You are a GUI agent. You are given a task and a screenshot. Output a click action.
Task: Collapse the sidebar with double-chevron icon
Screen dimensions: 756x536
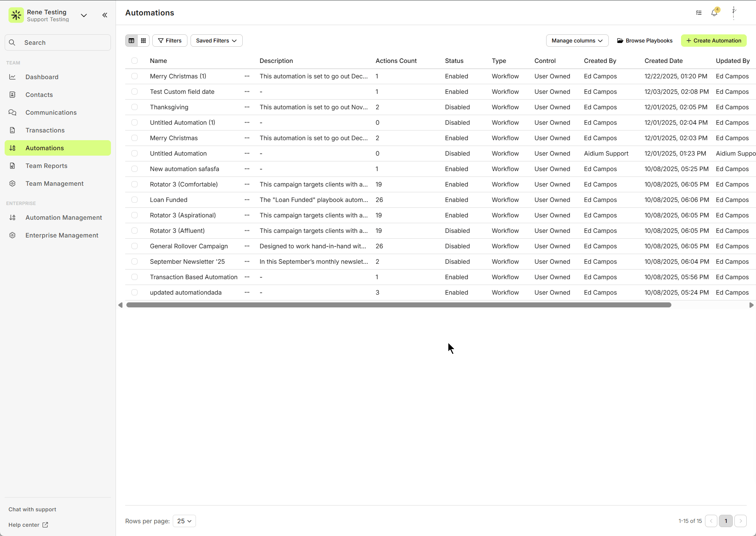pyautogui.click(x=105, y=15)
